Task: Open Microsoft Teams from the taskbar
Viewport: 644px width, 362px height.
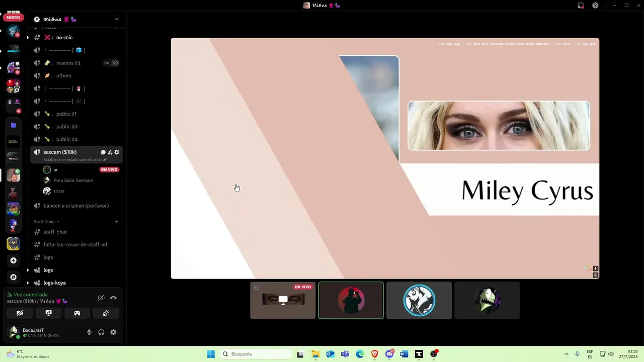Action: point(345,354)
